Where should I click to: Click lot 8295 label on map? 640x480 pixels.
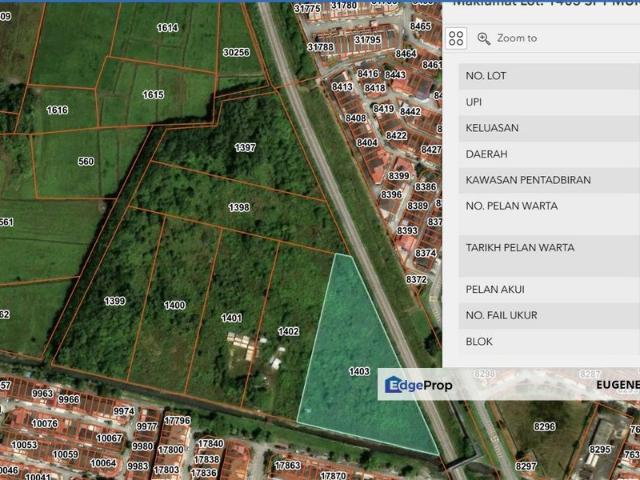[600, 449]
